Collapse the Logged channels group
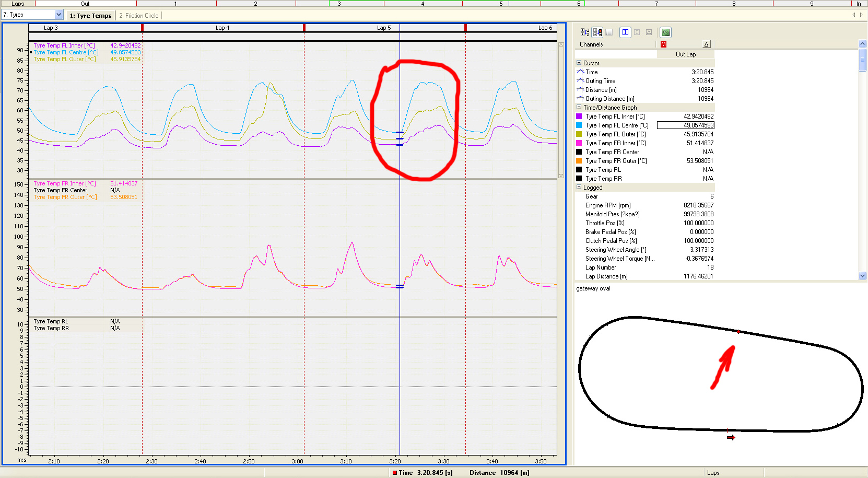 click(x=579, y=188)
